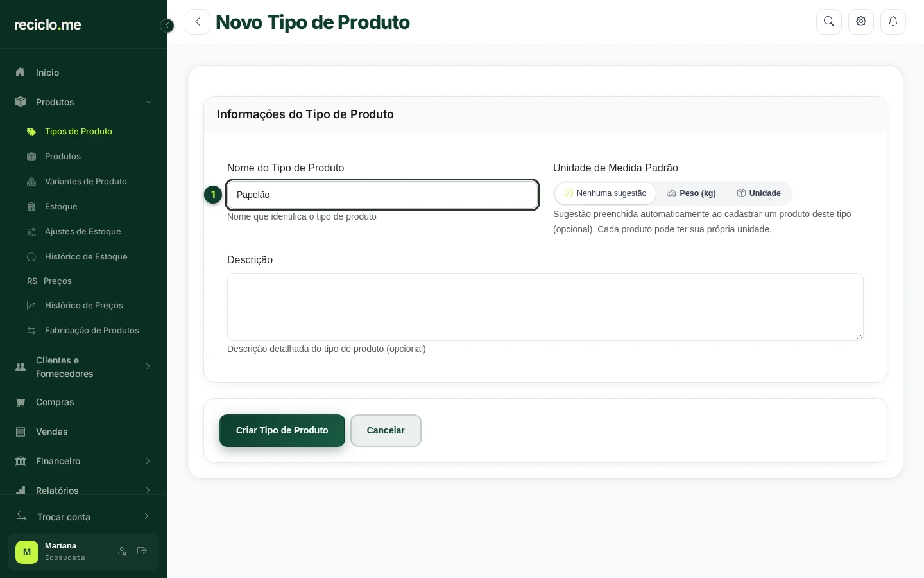The height and width of the screenshot is (578, 924).
Task: Open search with the magnifier icon
Action: (x=829, y=22)
